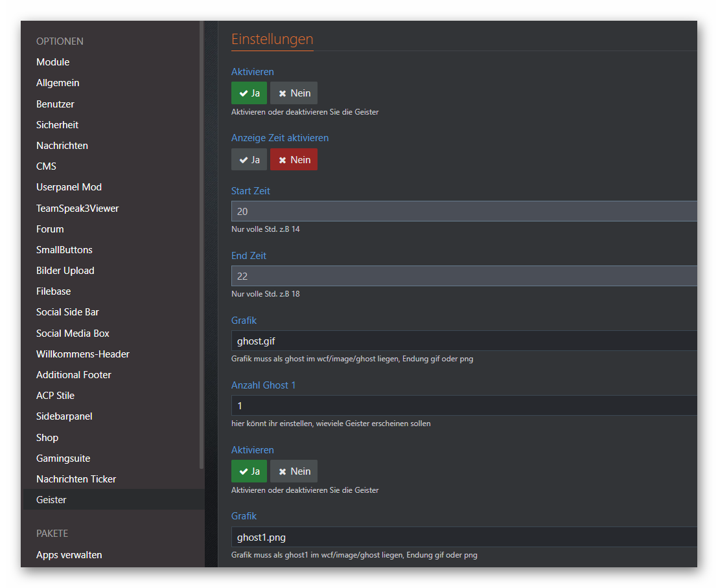Edit the Grafik field containing ghost1.png
The image size is (718, 588).
[x=463, y=537]
